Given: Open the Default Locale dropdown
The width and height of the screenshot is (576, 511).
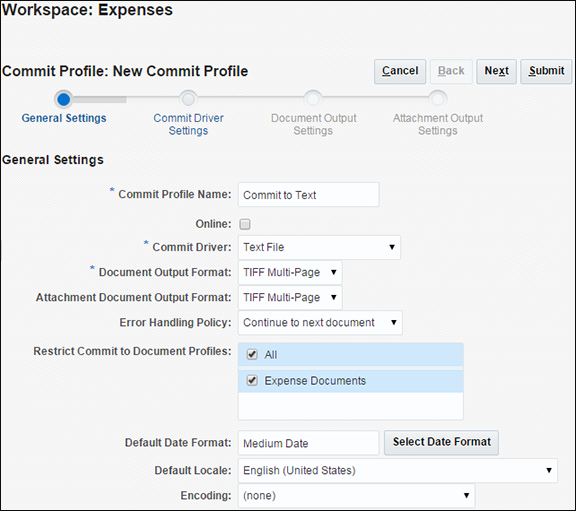Looking at the screenshot, I should click(398, 471).
